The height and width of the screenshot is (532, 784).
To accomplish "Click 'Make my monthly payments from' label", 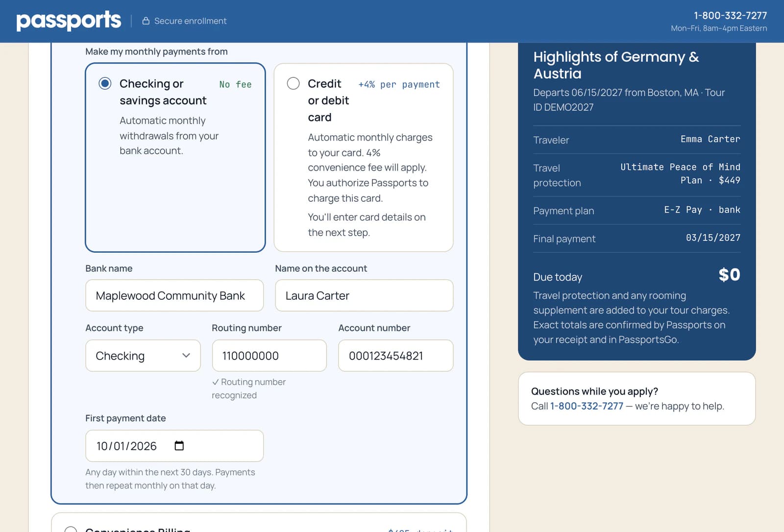I will pyautogui.click(x=156, y=51).
